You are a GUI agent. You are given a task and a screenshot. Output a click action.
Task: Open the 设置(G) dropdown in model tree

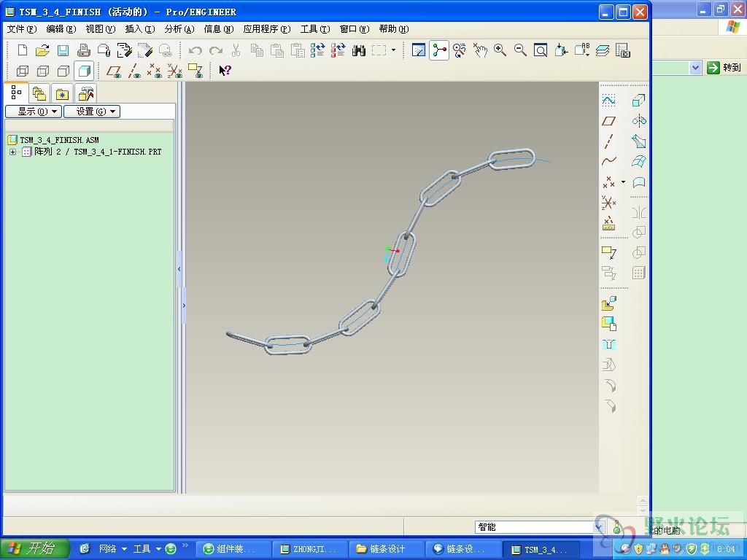tap(92, 112)
